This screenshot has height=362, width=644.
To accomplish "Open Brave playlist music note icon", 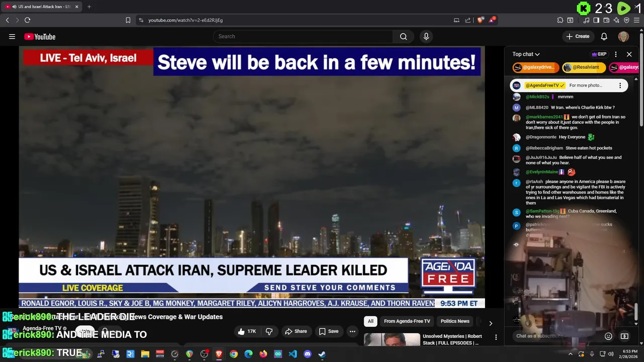I will click(587, 20).
